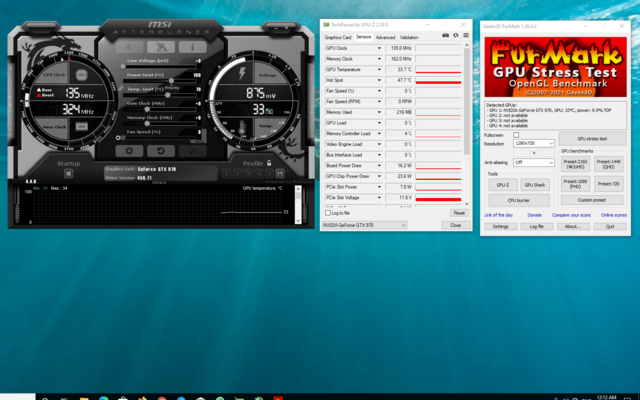This screenshot has height=400, width=640.
Task: Switch to the Advanced tab in GPU-Z
Action: point(385,37)
